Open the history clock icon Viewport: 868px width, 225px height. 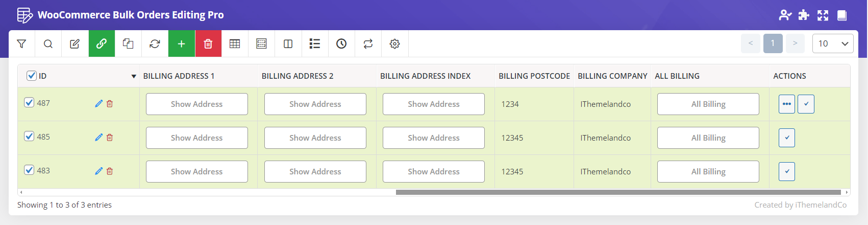point(341,44)
